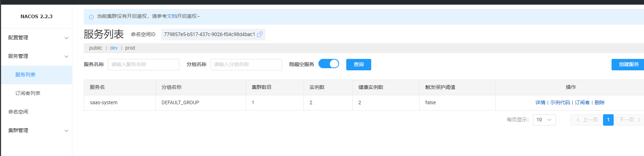This screenshot has height=156, width=644.
Task: Expand the 配置管理 sidebar menu
Action: pos(36,37)
